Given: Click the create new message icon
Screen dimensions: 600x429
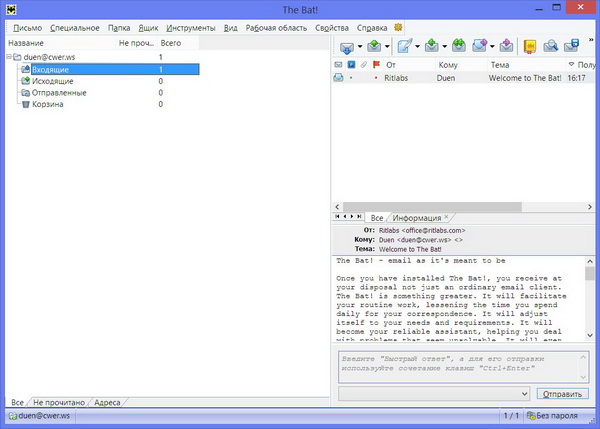Looking at the screenshot, I should point(405,46).
